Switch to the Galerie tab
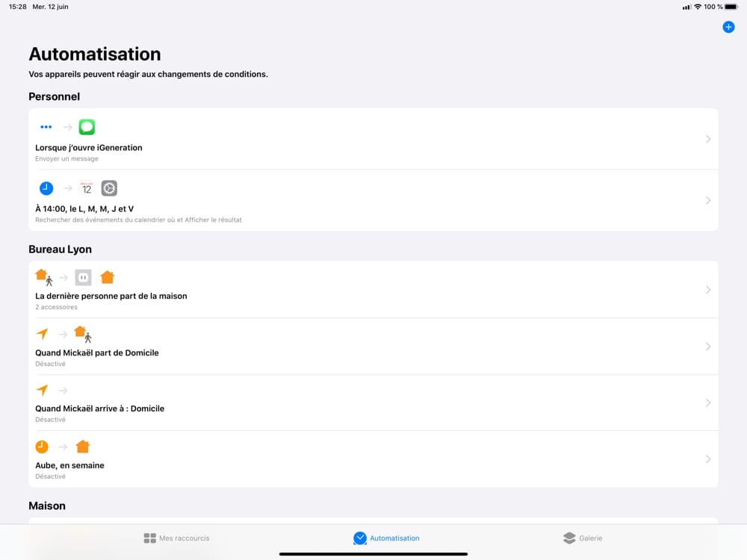The image size is (747, 560). pos(582,538)
